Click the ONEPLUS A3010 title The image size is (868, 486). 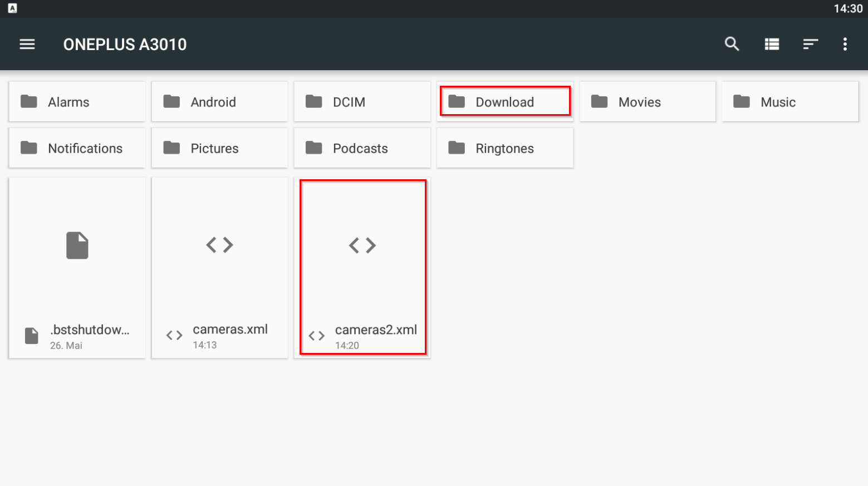point(125,45)
